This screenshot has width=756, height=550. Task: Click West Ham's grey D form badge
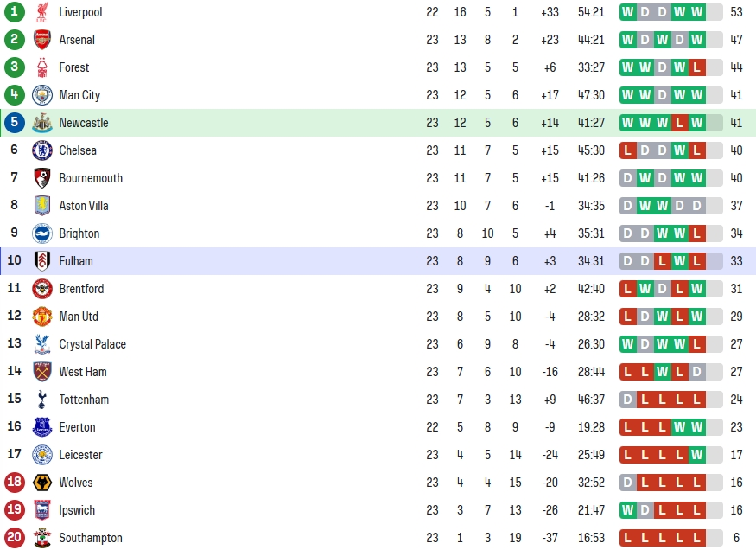pos(696,372)
